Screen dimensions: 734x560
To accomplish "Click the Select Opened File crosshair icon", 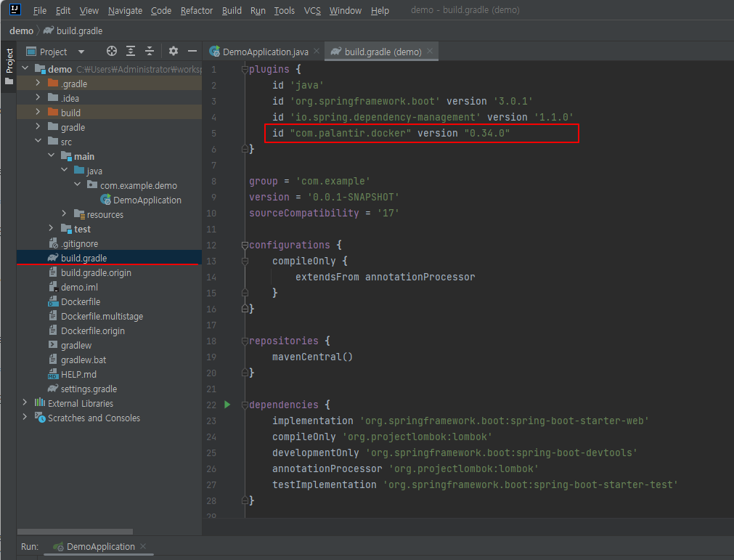I will [111, 51].
